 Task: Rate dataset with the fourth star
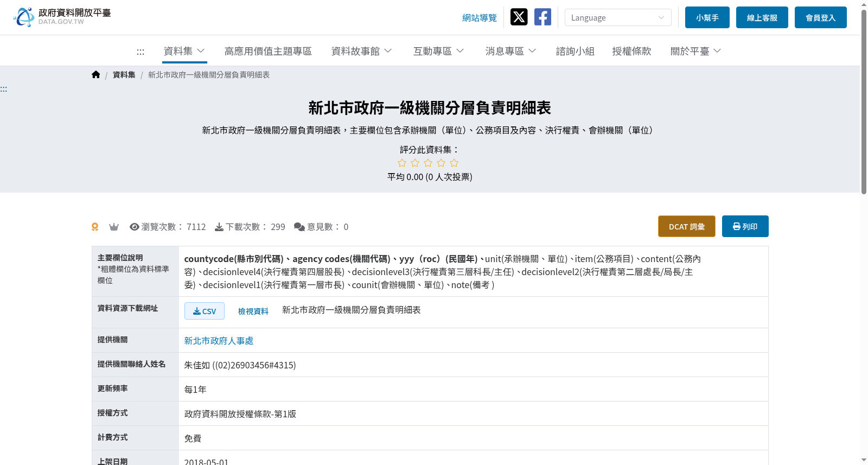(x=441, y=163)
